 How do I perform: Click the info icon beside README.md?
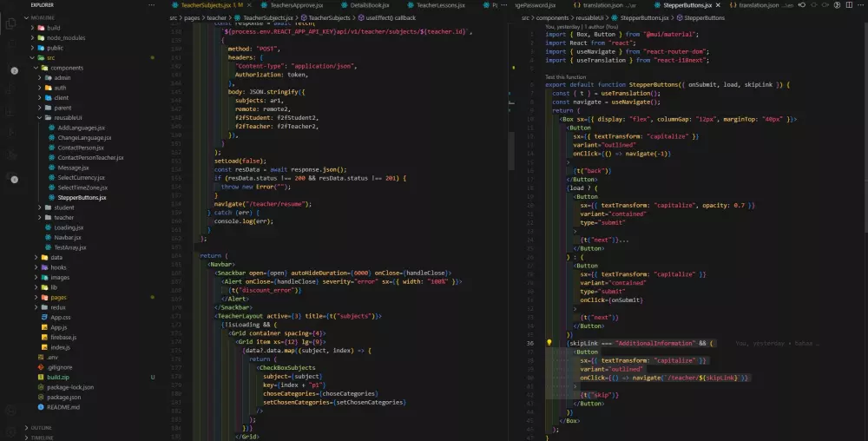click(x=41, y=406)
